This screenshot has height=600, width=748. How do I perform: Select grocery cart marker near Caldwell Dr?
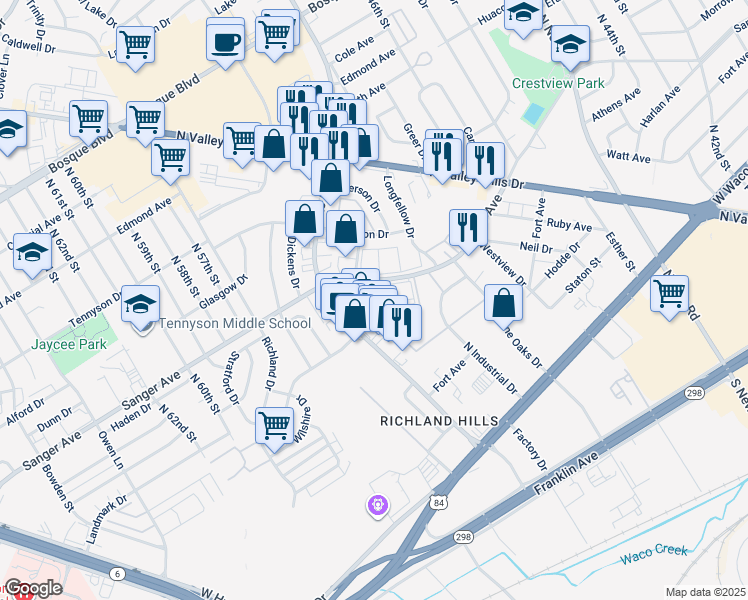(x=135, y=45)
